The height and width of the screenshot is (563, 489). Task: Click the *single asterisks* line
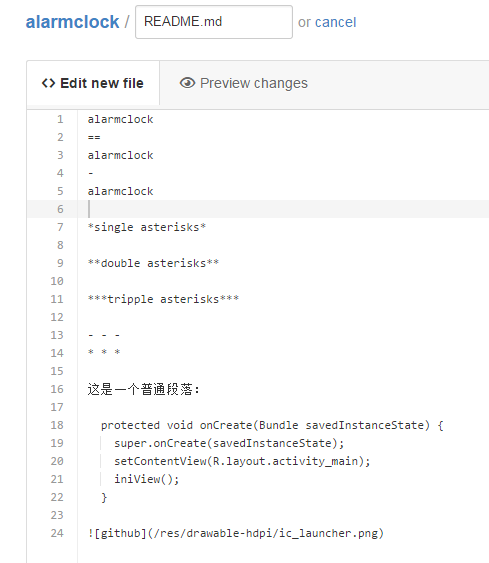[147, 227]
